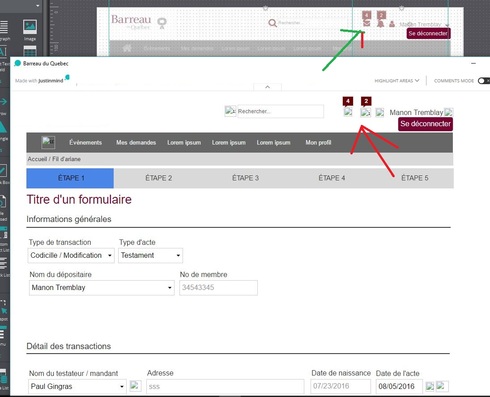Image resolution: width=490 pixels, height=397 pixels.
Task: Open the Mes demandes menu item
Action: [136, 143]
